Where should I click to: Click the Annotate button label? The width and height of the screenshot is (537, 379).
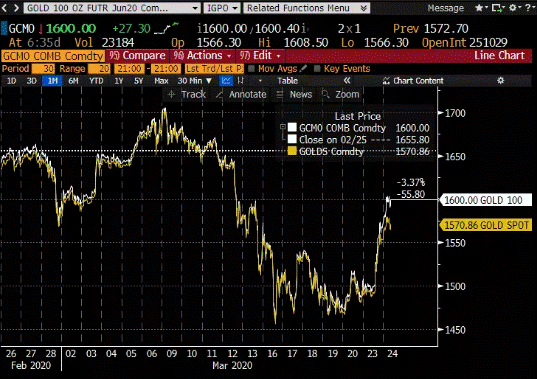pos(247,94)
